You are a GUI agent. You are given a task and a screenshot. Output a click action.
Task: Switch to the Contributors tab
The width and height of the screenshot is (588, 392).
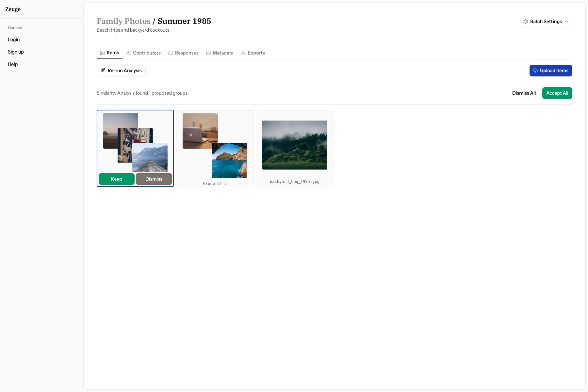coord(147,53)
